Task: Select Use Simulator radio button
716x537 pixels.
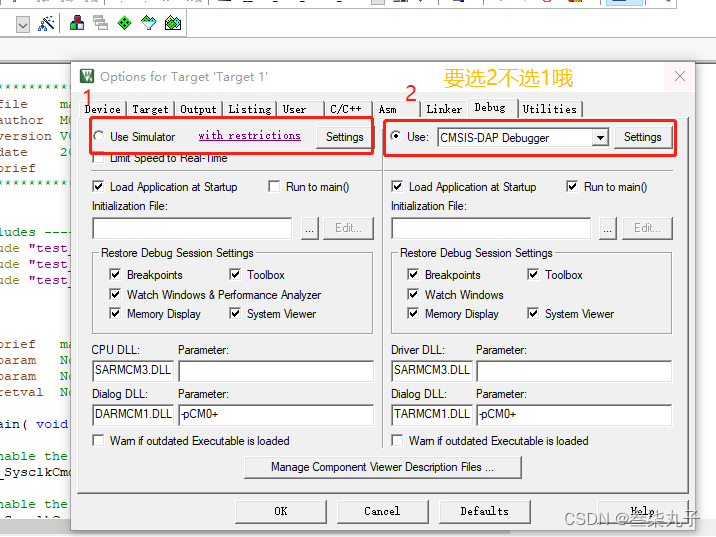Action: [x=99, y=136]
